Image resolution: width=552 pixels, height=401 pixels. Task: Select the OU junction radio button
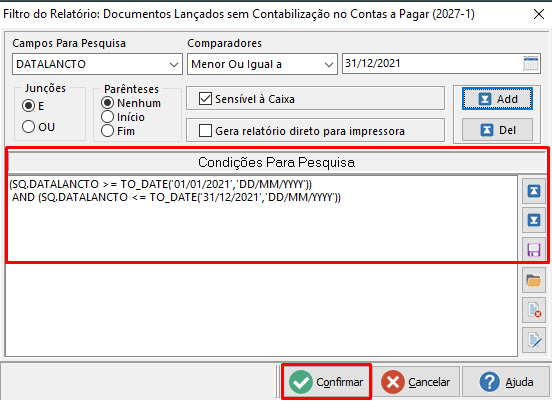[29, 127]
